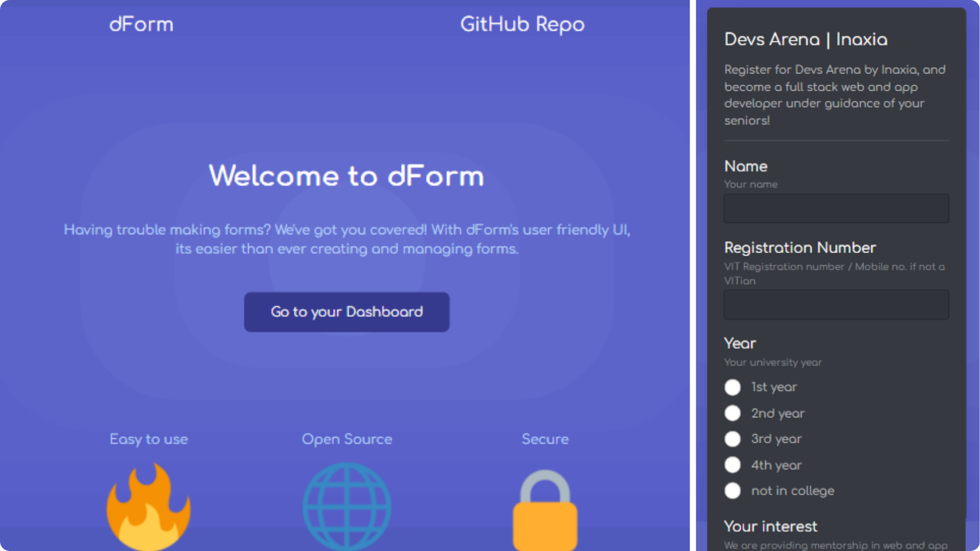
Task: Select the not in college option
Action: pyautogui.click(x=732, y=491)
